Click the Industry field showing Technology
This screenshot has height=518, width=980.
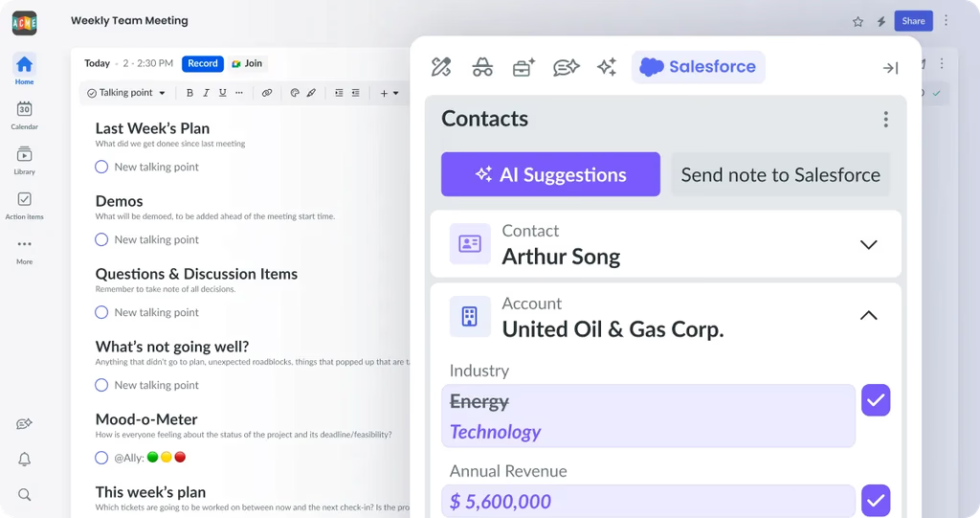(x=648, y=416)
